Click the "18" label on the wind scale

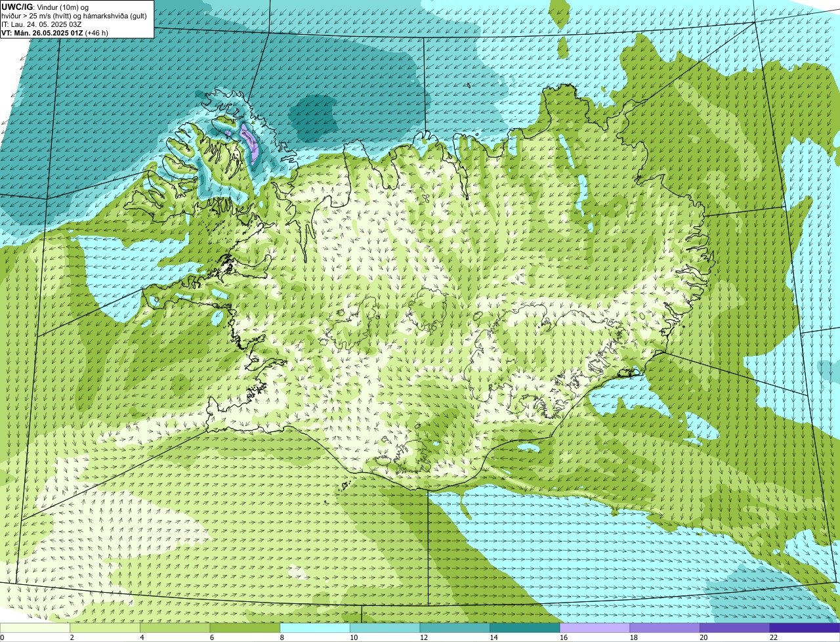coord(634,637)
